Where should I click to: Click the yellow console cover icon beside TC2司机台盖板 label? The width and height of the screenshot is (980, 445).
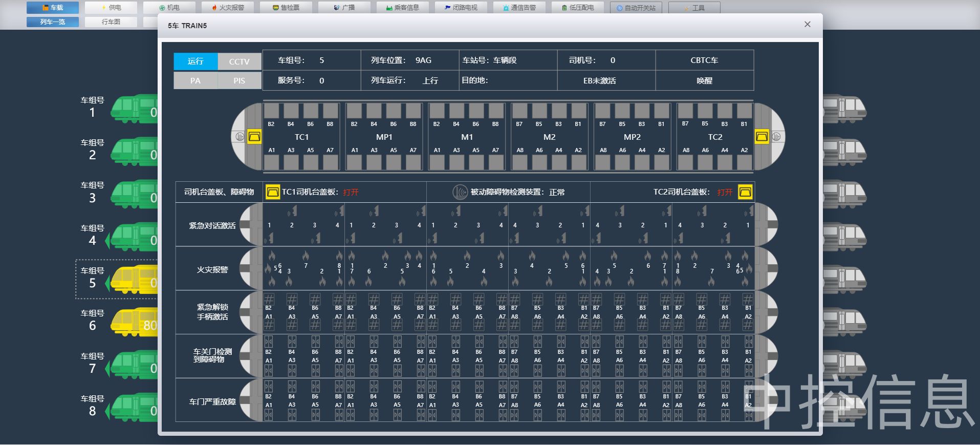pyautogui.click(x=745, y=192)
